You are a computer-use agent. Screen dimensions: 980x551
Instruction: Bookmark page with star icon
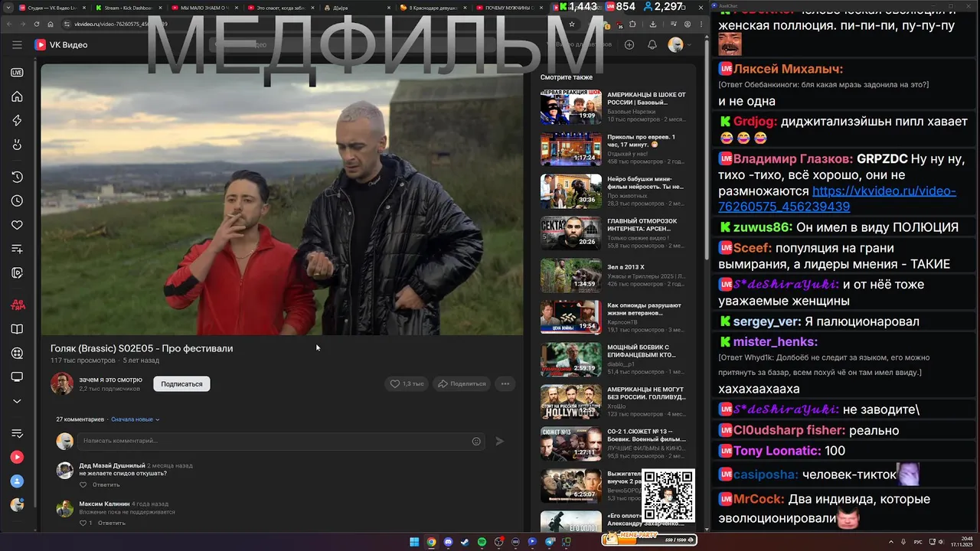pos(572,24)
